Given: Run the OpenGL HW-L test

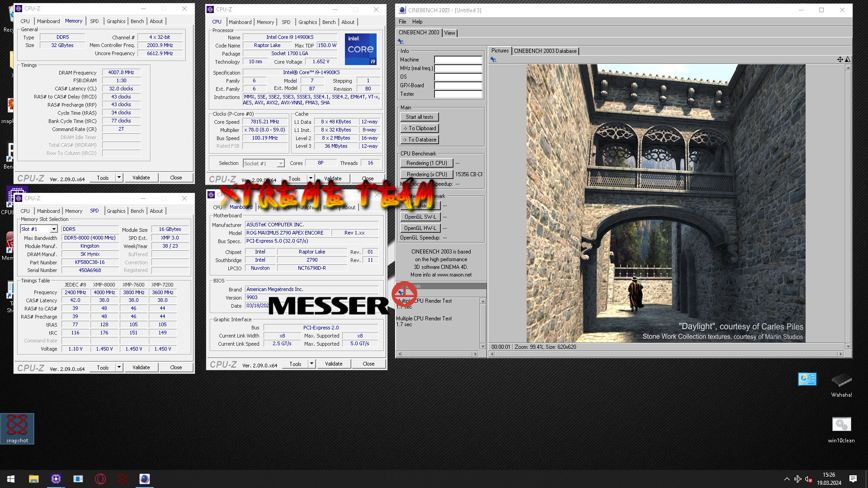Looking at the screenshot, I should (x=420, y=228).
